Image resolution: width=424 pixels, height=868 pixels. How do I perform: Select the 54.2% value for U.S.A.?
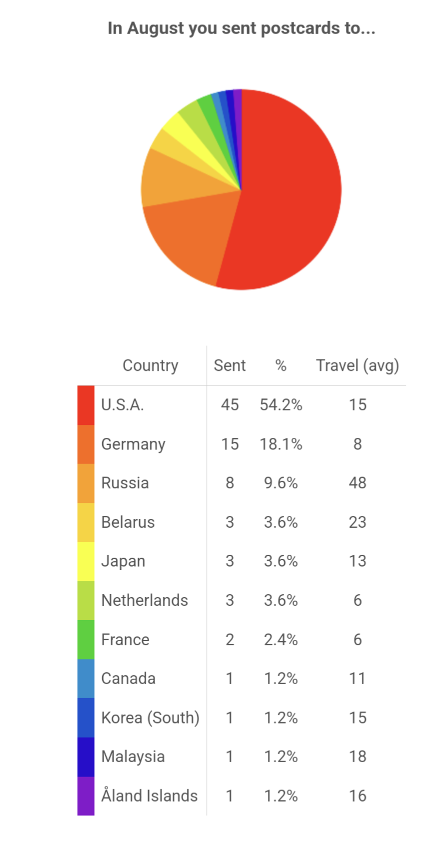click(x=281, y=405)
